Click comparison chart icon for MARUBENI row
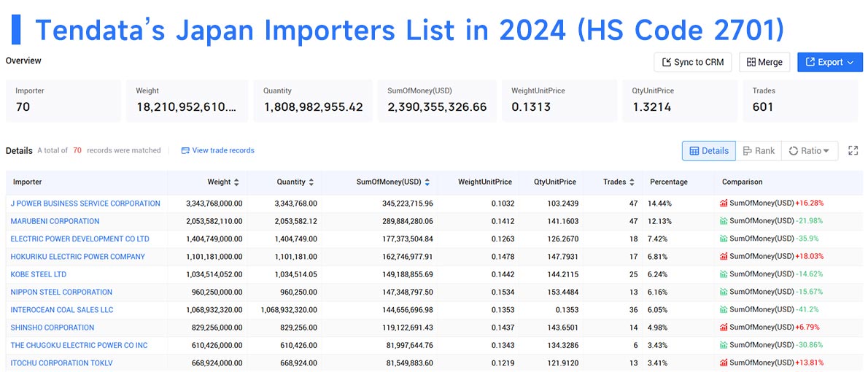Viewport: 868px width, 372px height. (724, 221)
